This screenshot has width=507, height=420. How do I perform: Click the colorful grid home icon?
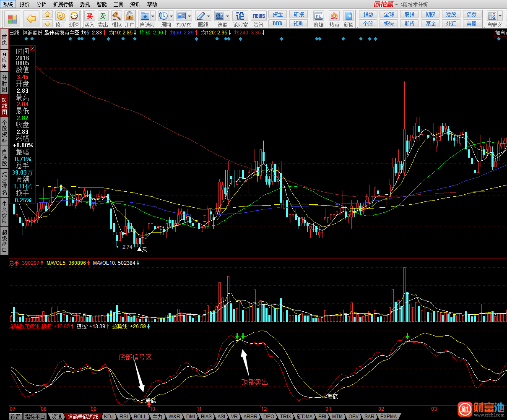point(13,19)
